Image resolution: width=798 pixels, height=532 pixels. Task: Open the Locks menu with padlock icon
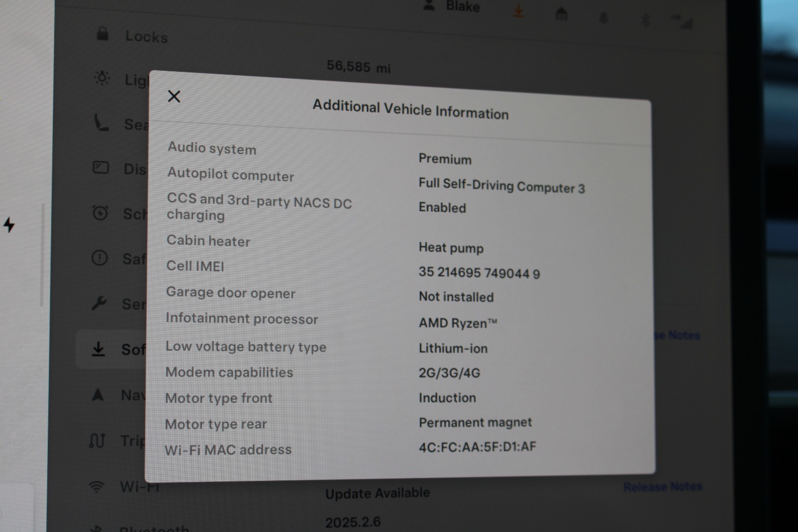102,34
